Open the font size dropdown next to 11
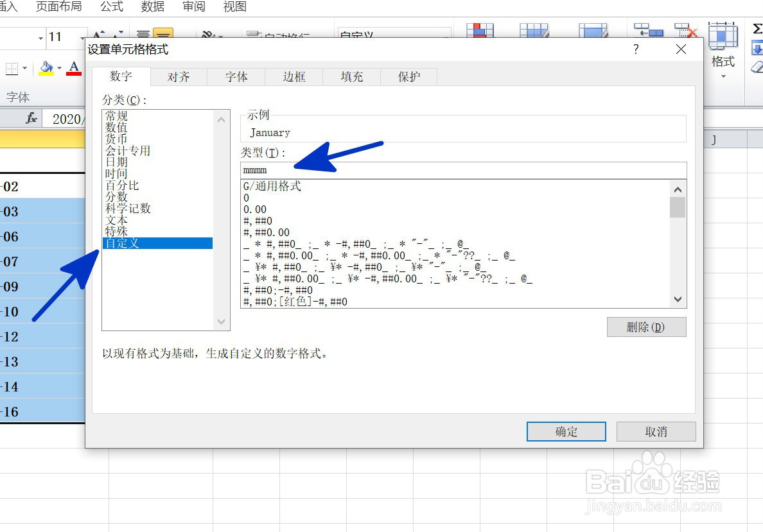The width and height of the screenshot is (763, 532). 83,38
